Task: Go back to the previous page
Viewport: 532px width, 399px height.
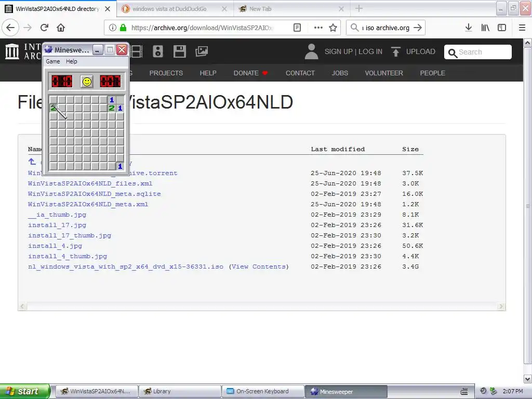Action: 10,28
